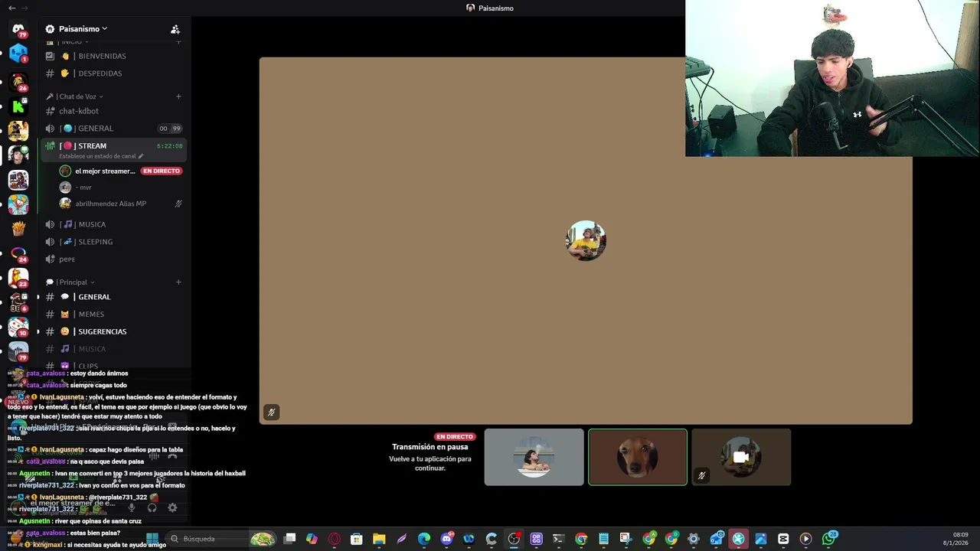Click the camera icon on the right participant tile
The width and height of the screenshot is (980, 551).
pyautogui.click(x=740, y=458)
